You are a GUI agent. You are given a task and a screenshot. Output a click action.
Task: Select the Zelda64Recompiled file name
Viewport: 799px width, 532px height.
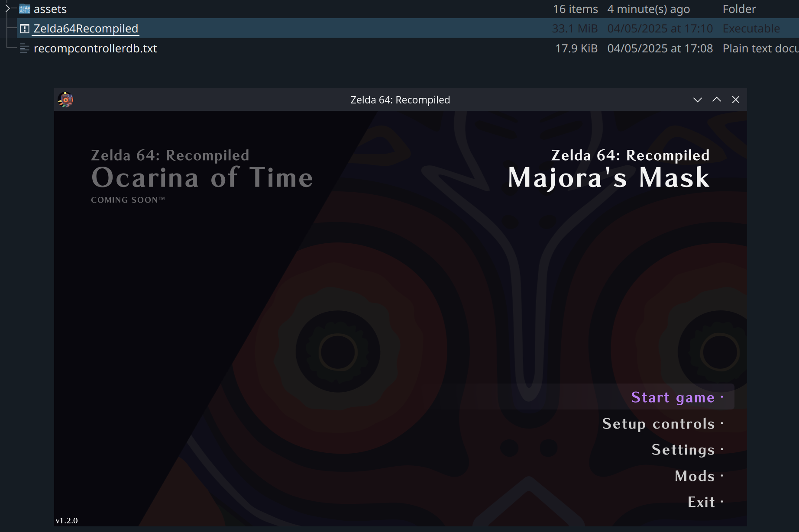click(x=86, y=29)
